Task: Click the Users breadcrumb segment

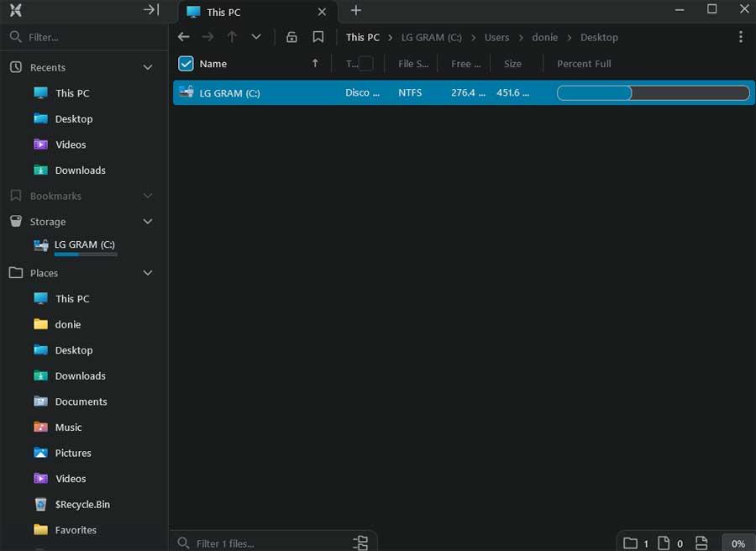Action: 496,37
